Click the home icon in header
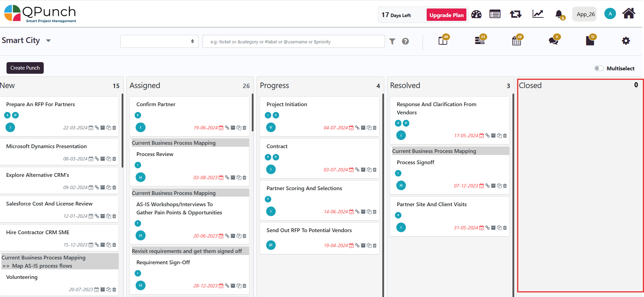The height and width of the screenshot is (297, 644). click(x=628, y=14)
